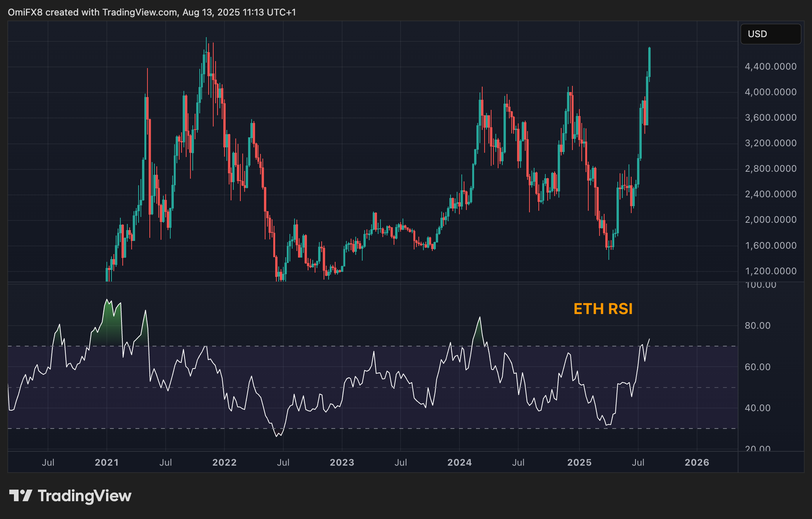812x519 pixels.
Task: Click the Jul label between 2023 and 2024
Action: point(401,463)
